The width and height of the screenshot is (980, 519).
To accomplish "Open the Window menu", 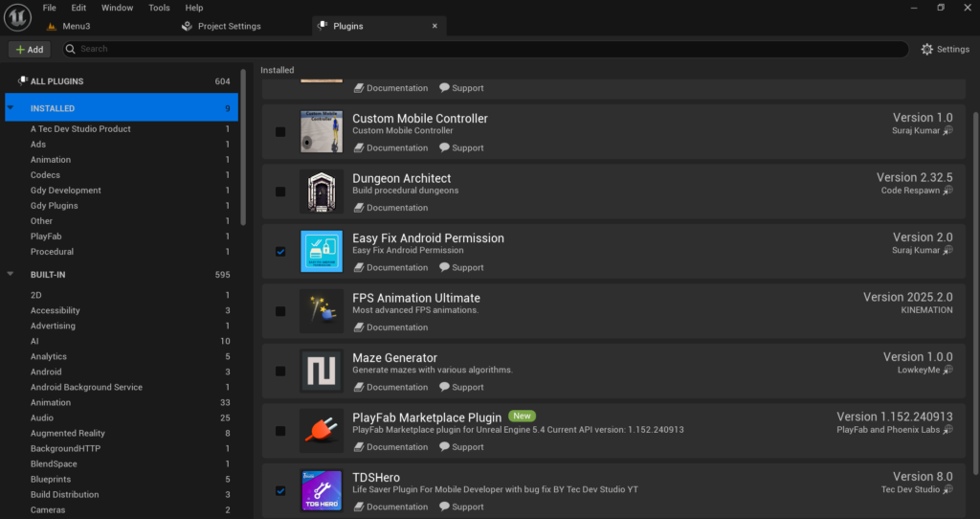I will pyautogui.click(x=118, y=8).
